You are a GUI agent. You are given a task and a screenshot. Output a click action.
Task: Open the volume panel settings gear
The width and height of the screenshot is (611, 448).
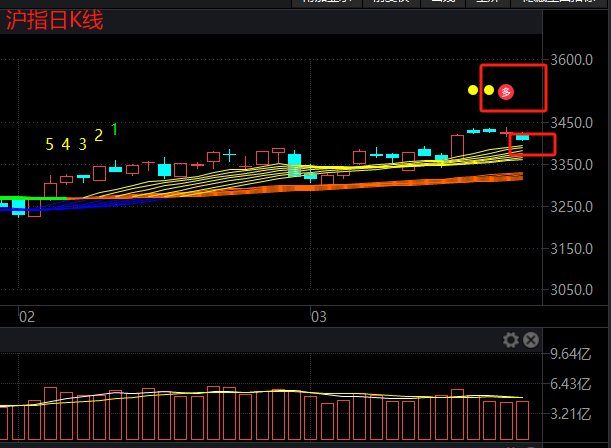click(511, 340)
